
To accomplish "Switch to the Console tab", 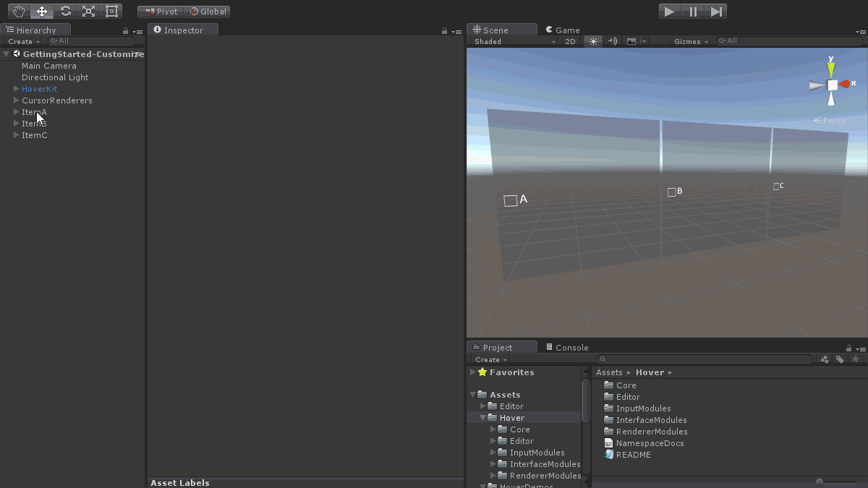I will tap(566, 348).
